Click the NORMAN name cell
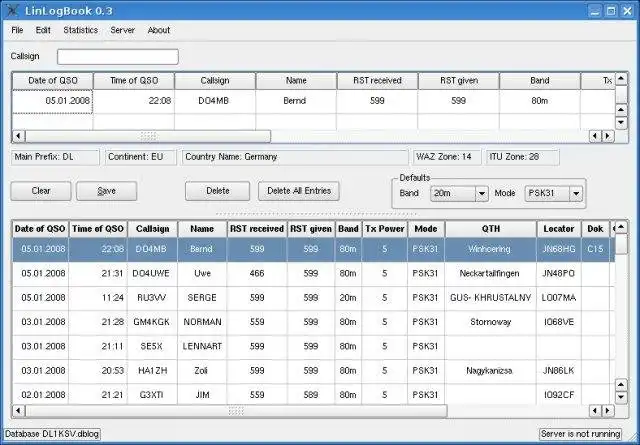 tap(202, 322)
